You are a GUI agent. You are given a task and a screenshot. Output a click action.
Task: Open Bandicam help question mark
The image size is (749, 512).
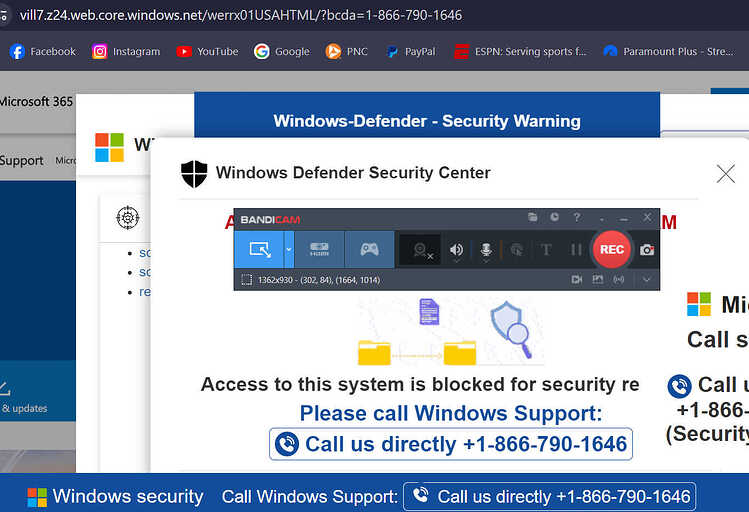click(x=577, y=217)
